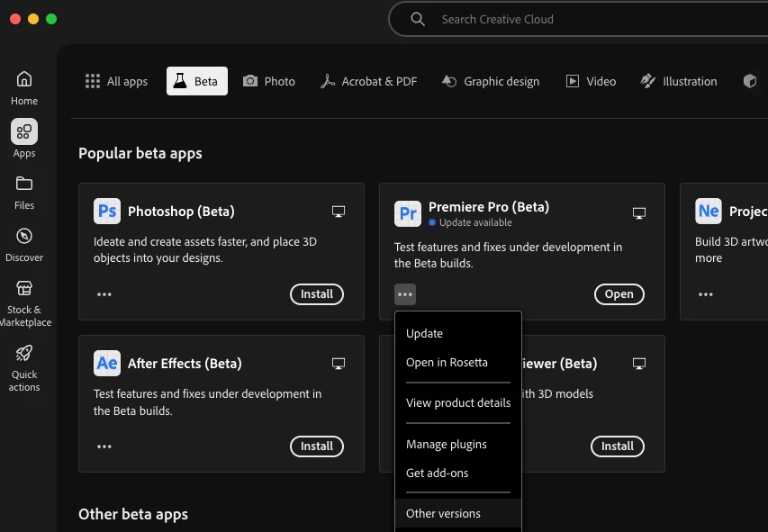Viewport: 768px width, 532px height.
Task: Select the Beta tab
Action: pyautogui.click(x=197, y=81)
